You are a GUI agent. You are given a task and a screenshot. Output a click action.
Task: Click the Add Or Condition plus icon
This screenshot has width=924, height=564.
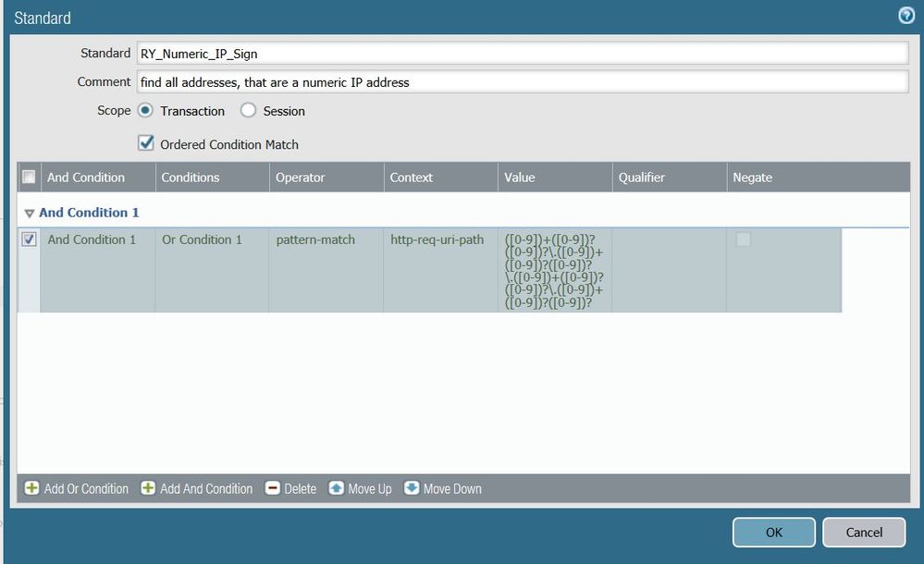click(31, 488)
